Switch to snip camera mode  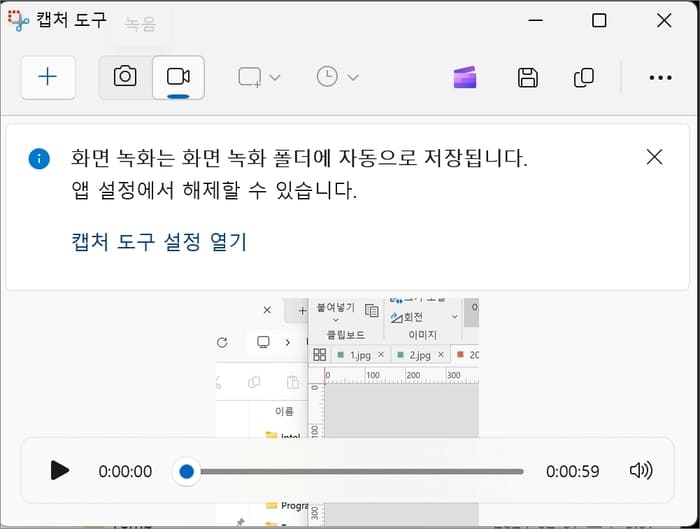coord(125,77)
